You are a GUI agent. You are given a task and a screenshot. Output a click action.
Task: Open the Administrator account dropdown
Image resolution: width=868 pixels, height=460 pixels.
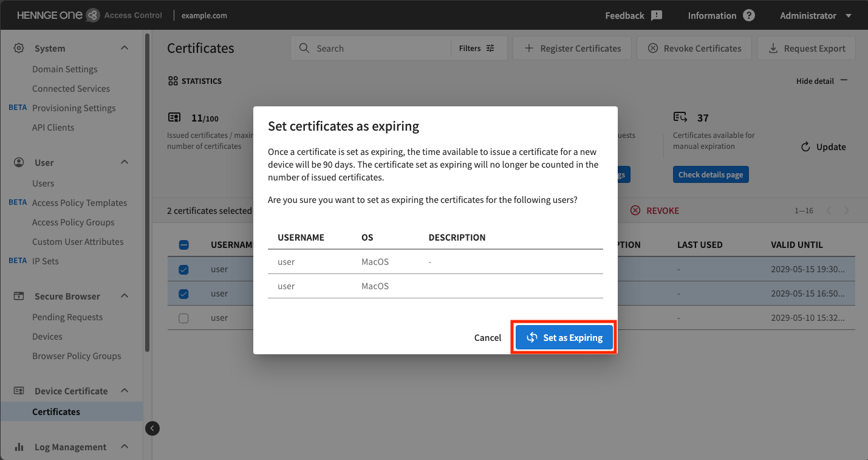click(x=816, y=16)
